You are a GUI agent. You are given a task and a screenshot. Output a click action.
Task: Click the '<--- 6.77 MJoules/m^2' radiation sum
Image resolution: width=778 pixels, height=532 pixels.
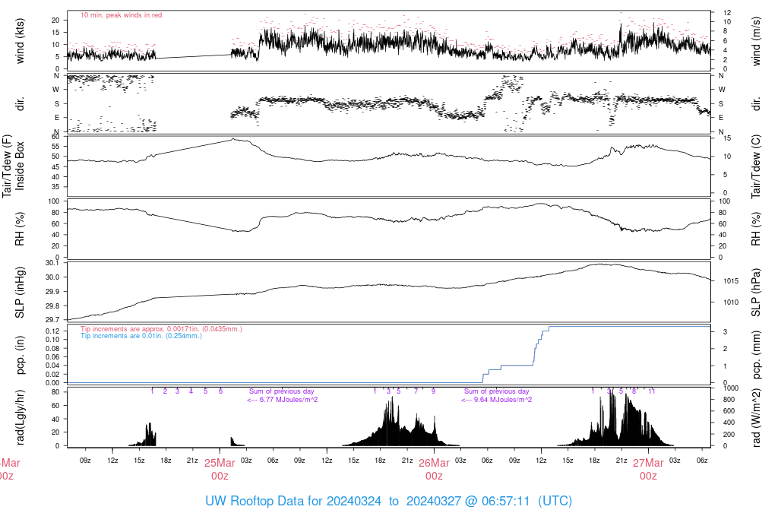[x=282, y=400]
